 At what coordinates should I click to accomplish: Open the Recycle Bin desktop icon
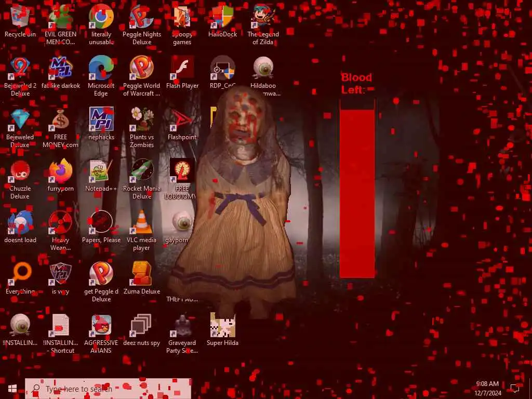(x=20, y=17)
